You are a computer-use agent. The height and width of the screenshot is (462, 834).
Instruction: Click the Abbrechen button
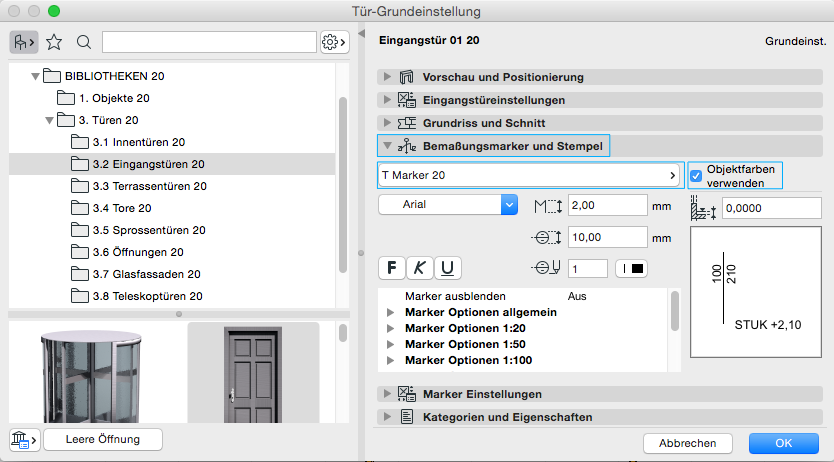coord(687,443)
